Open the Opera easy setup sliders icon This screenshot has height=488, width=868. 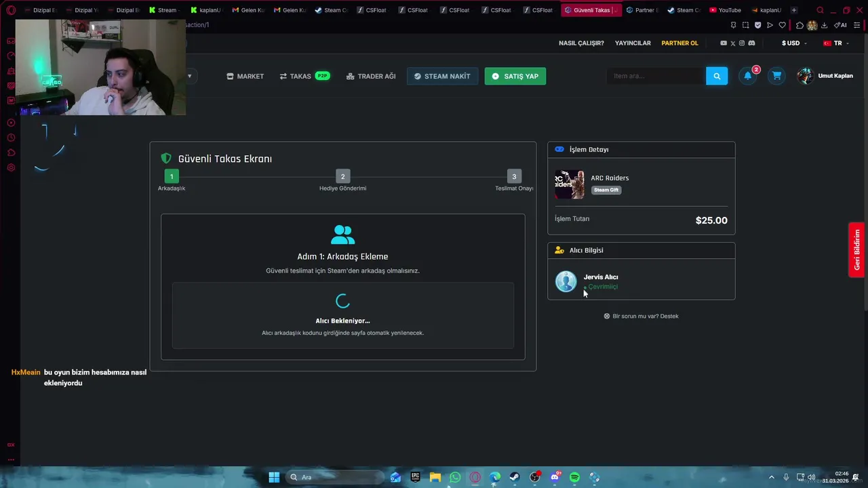click(857, 25)
